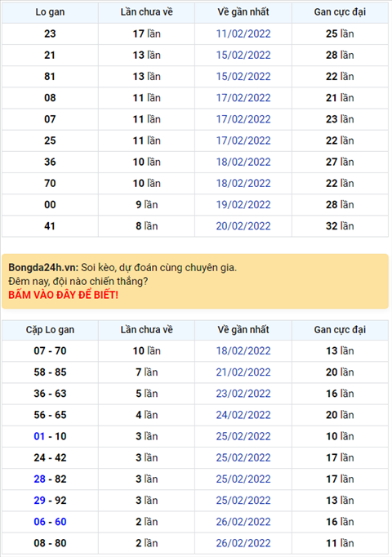Select 'Về gần nhất' header in second table
392x557 pixels.
click(x=243, y=330)
